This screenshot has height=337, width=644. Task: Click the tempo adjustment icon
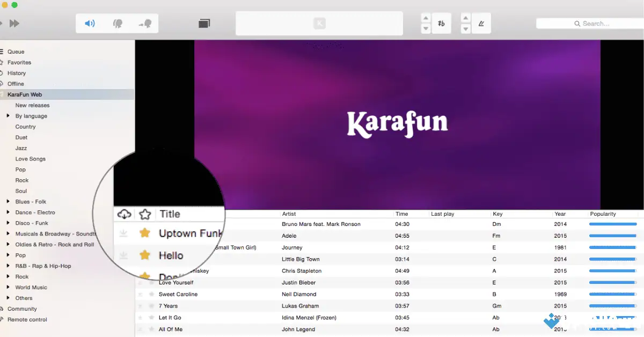[x=481, y=23]
